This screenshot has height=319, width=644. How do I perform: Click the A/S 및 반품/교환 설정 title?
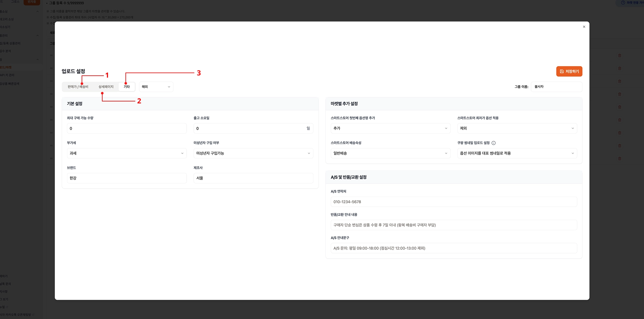click(x=349, y=177)
